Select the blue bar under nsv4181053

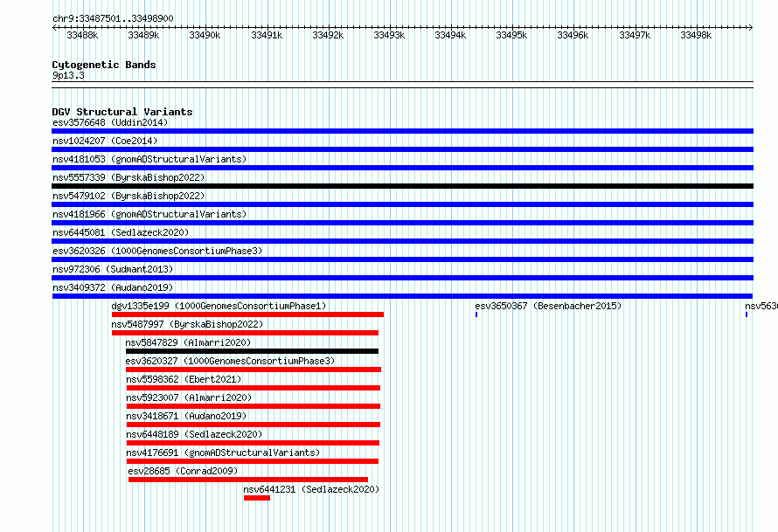[x=402, y=168]
